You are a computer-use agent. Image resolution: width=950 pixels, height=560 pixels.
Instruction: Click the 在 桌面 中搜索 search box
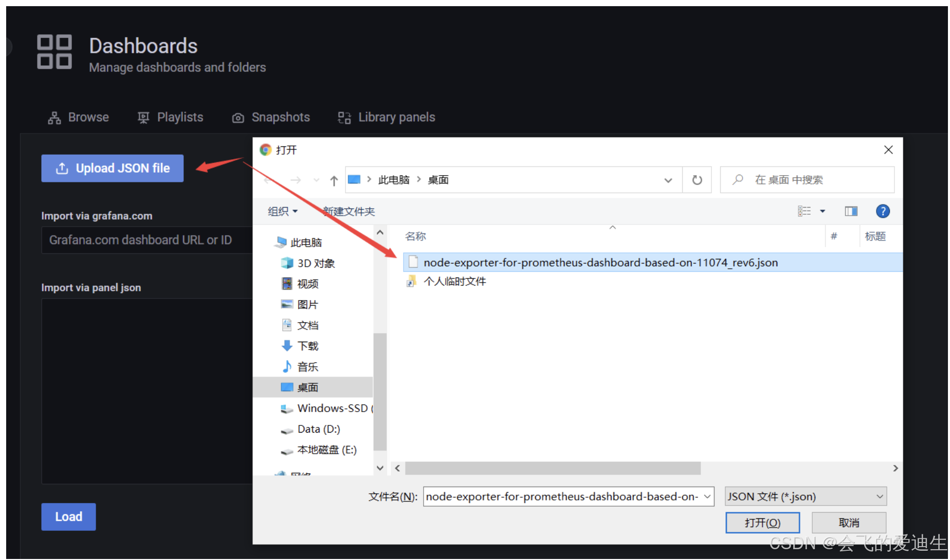[x=807, y=180]
